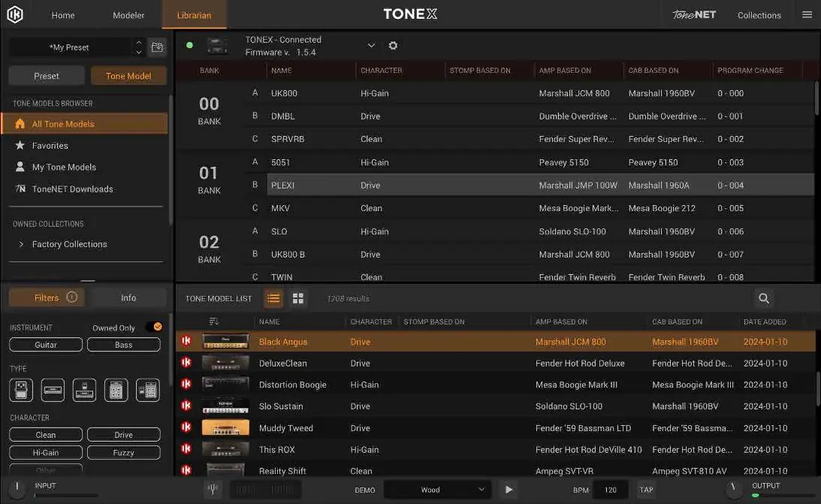Filter by amp and cabinet type icon
Image resolution: width=821 pixels, height=504 pixels.
click(x=116, y=390)
